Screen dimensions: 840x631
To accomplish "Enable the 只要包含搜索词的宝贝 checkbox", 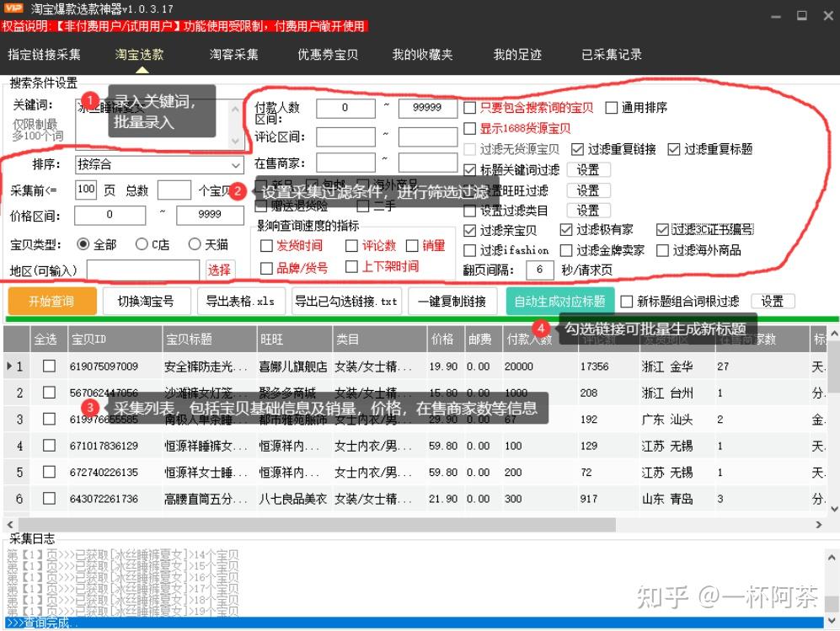I will [470, 108].
